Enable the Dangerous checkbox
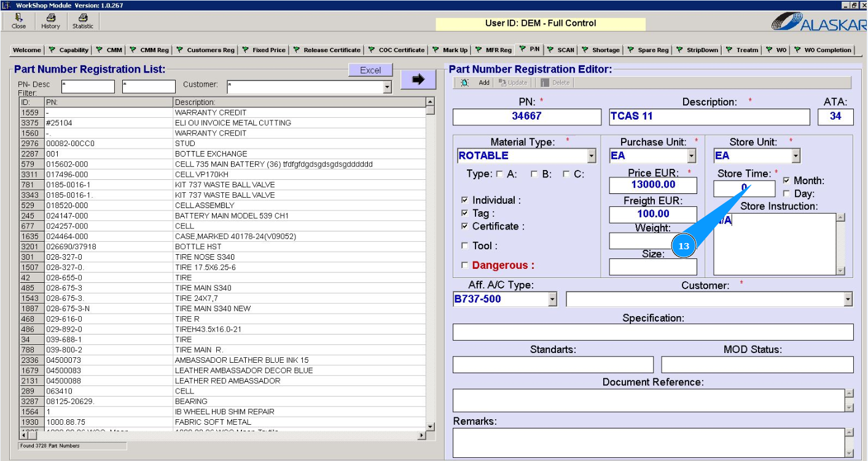 [464, 266]
